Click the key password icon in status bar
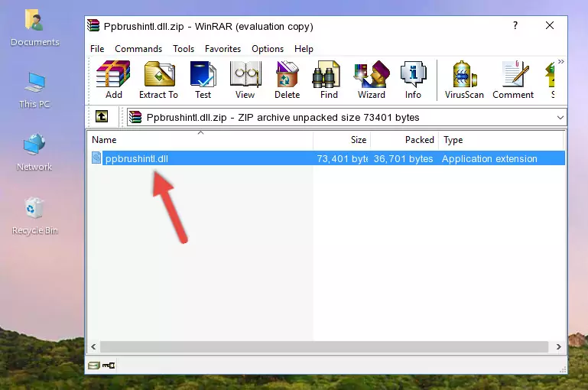This screenshot has width=588, height=390. pyautogui.click(x=109, y=366)
